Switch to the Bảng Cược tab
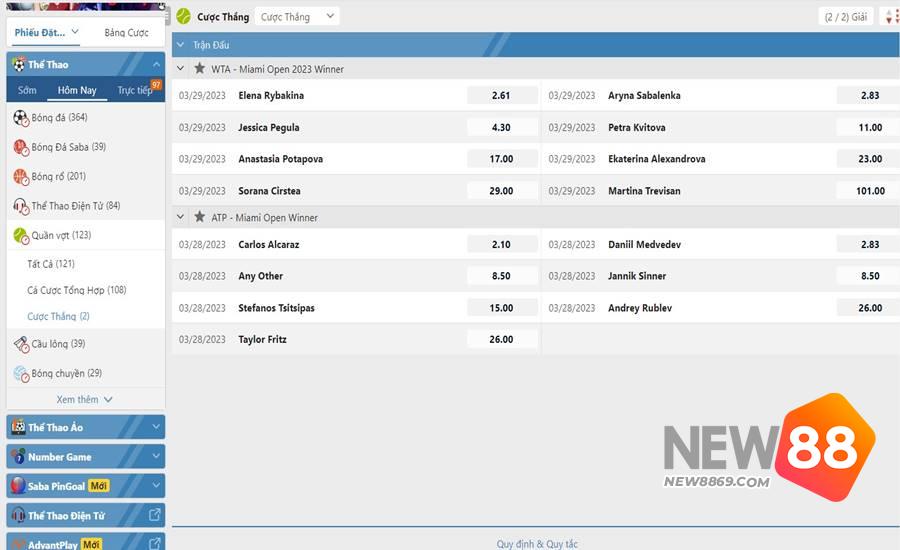 [126, 33]
